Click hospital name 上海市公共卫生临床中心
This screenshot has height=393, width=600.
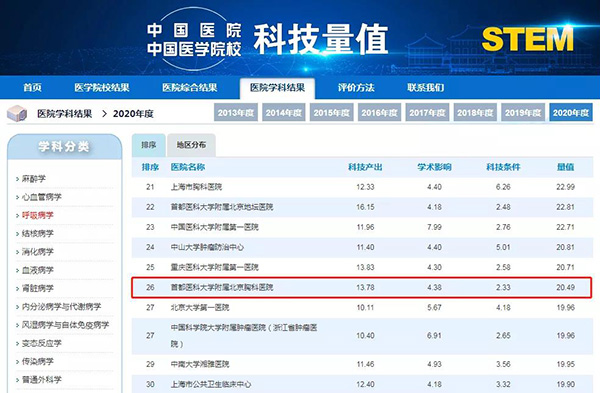[211, 384]
